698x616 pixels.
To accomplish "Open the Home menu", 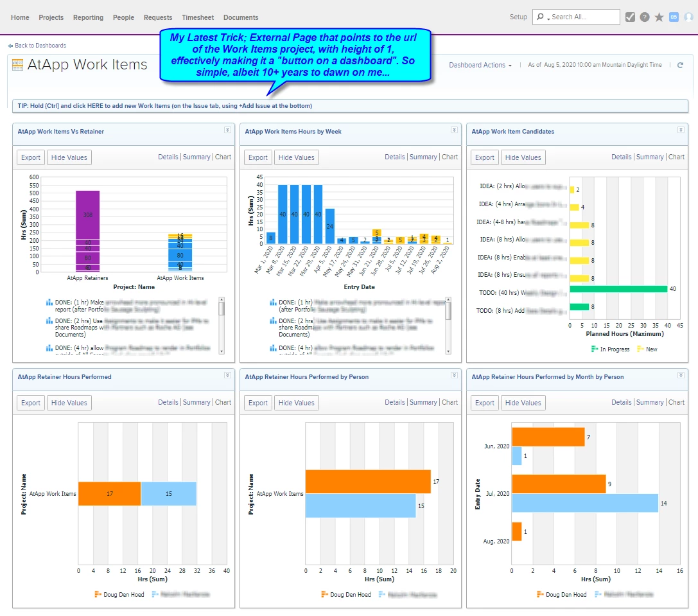I will point(20,17).
